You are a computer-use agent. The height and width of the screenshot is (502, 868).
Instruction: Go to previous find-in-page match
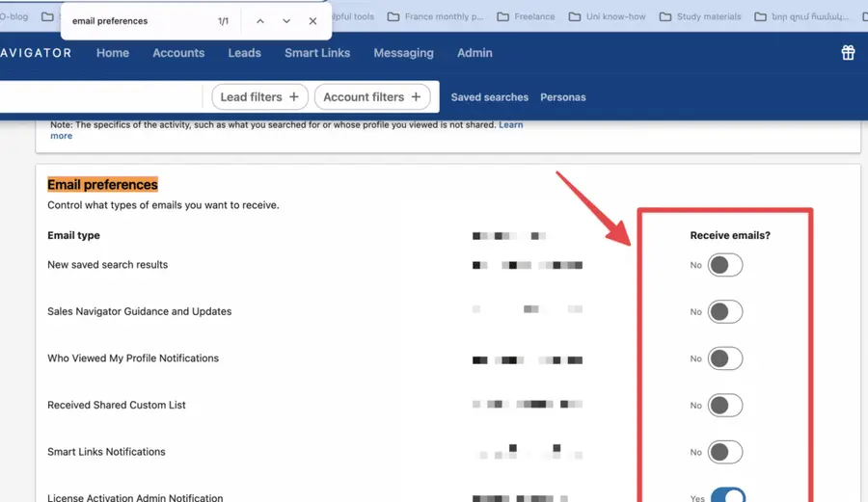pos(260,21)
